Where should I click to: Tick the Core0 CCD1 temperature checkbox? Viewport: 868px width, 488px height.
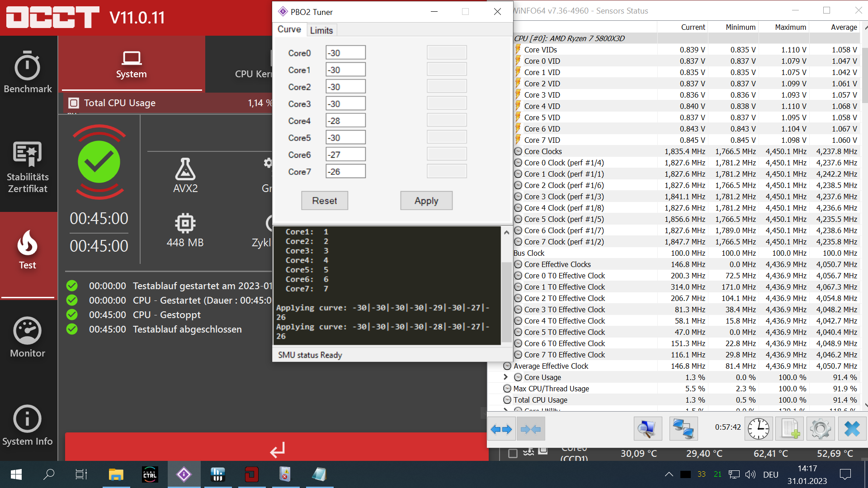(513, 453)
